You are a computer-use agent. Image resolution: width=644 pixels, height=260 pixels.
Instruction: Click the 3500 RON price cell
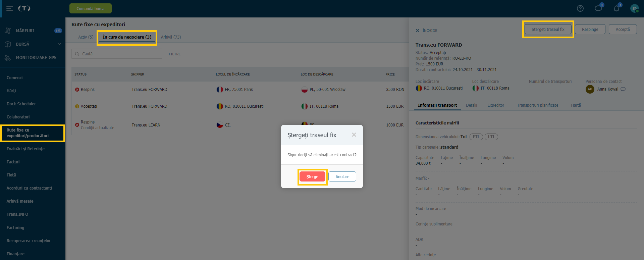(395, 90)
